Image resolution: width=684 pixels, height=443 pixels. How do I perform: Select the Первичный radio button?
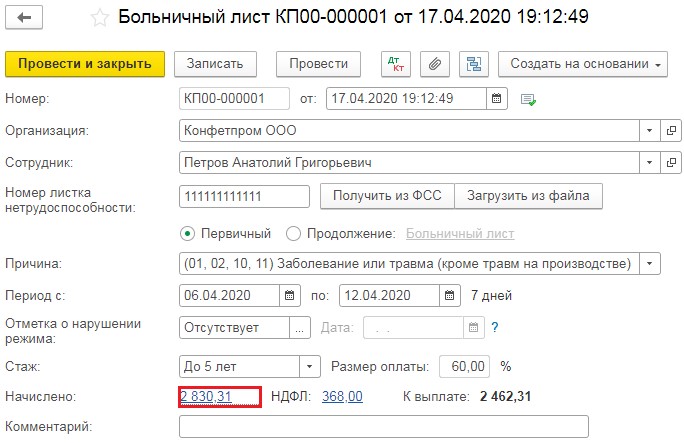(x=186, y=234)
